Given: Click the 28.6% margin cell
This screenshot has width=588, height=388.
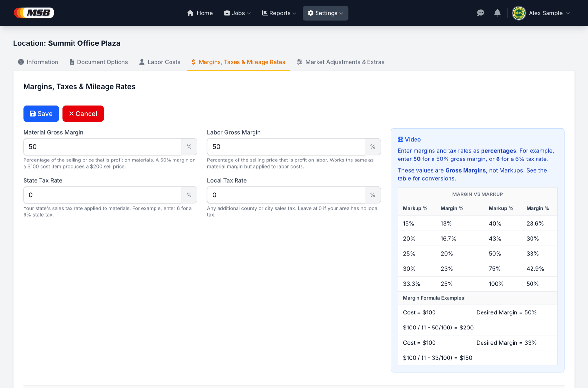Looking at the screenshot, I should (535, 224).
